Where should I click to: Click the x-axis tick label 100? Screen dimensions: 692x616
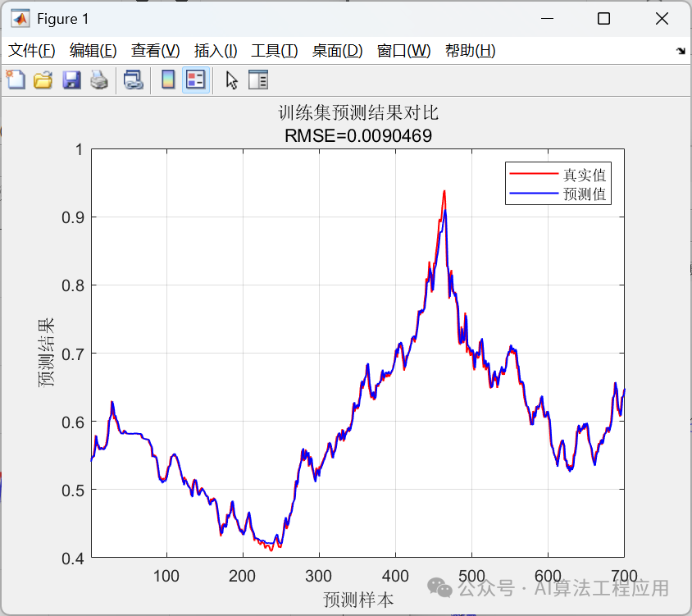[166, 577]
